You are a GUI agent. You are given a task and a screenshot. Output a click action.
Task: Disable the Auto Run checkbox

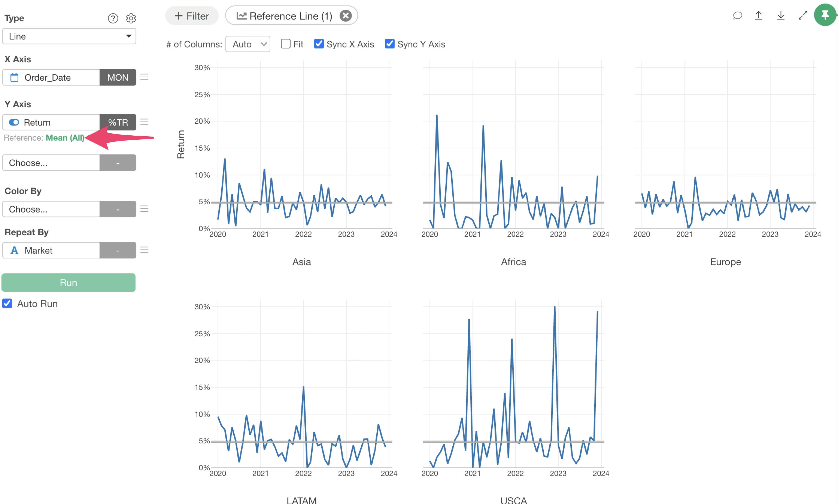click(7, 303)
